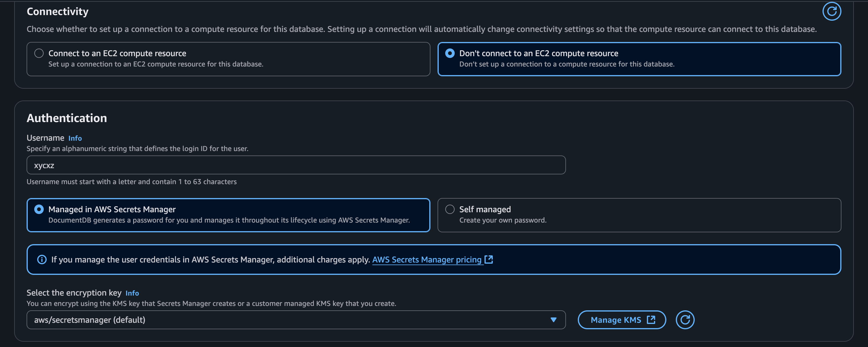Select Connect to an EC2 compute resource
The width and height of the screenshot is (868, 347).
coord(39,53)
